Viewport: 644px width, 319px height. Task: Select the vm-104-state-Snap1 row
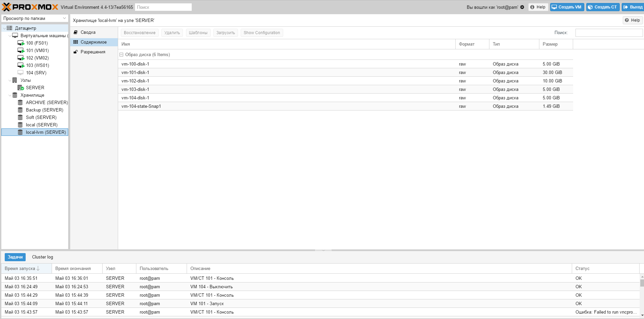click(345, 106)
